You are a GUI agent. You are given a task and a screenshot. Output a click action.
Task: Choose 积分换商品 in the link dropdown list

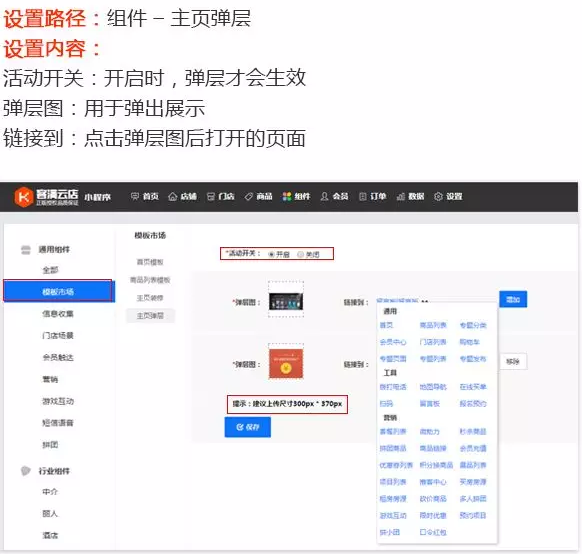436,465
